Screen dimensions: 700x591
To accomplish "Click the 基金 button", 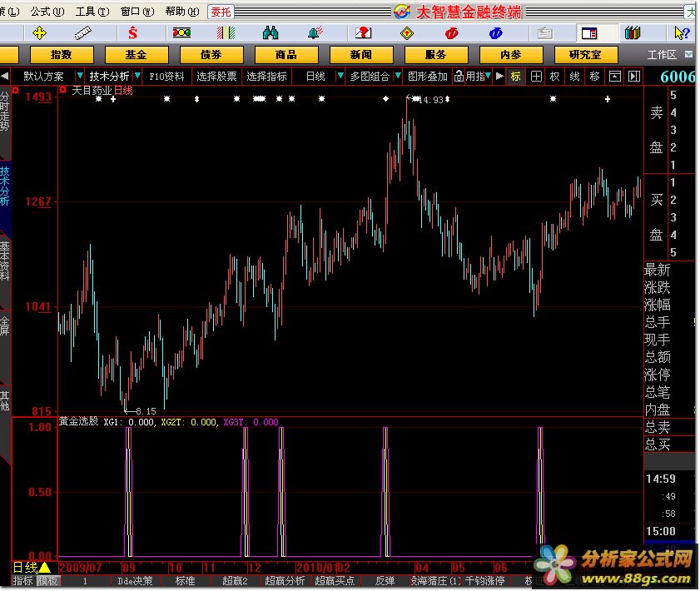I will click(x=137, y=55).
